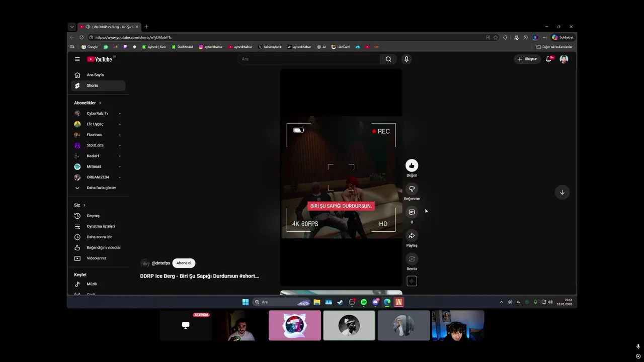
Task: Dislike the short with Beğenme thumbs down
Action: coord(412,189)
